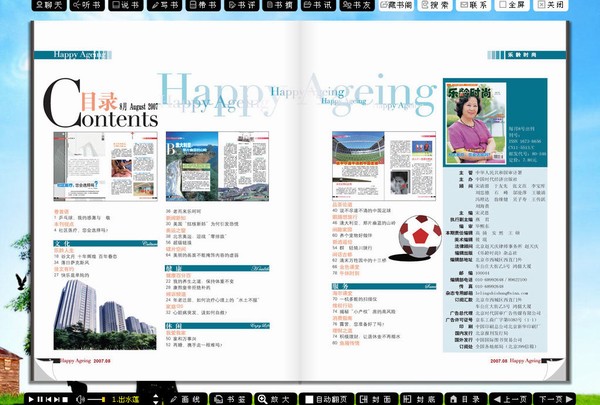Open the 书讯 book news button

coord(318,5)
